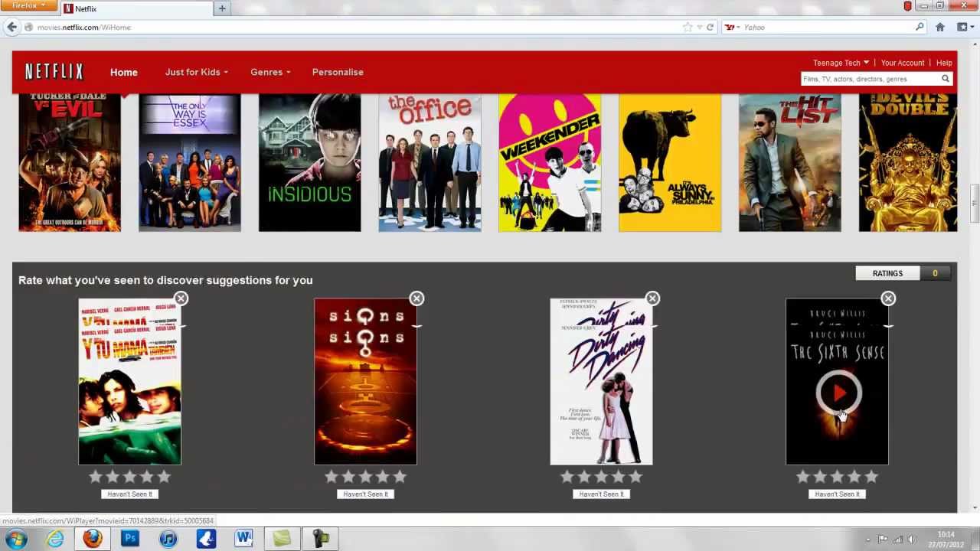Open Photoshop from the taskbar
This screenshot has width=980, height=551.
(x=130, y=539)
